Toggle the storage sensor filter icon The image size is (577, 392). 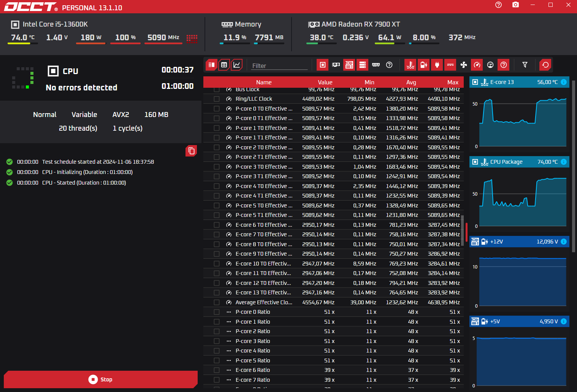[363, 65]
